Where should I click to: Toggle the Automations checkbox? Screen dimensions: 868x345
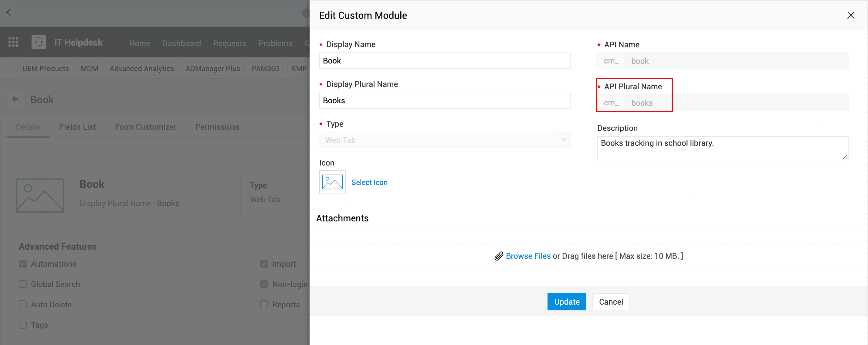[x=23, y=264]
